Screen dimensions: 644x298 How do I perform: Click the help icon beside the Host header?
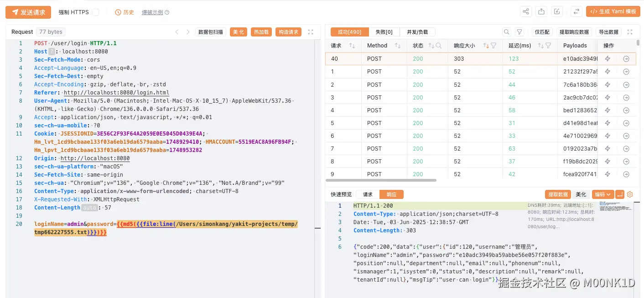(52, 52)
